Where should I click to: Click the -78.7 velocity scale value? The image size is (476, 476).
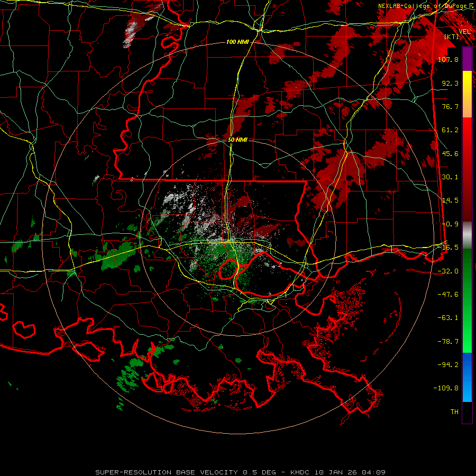coord(448,342)
